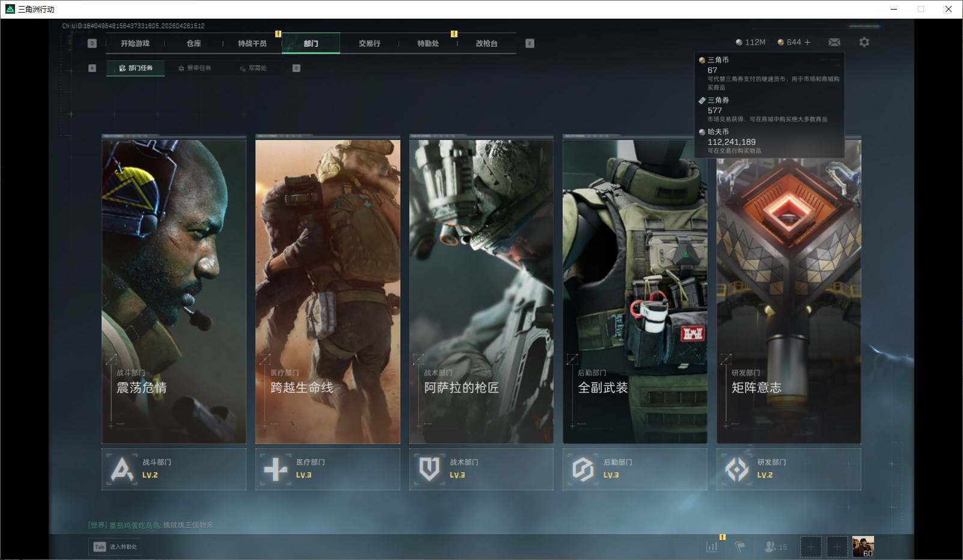Go to the 开始游戏 tab
Image resolution: width=963 pixels, height=560 pixels.
point(135,43)
